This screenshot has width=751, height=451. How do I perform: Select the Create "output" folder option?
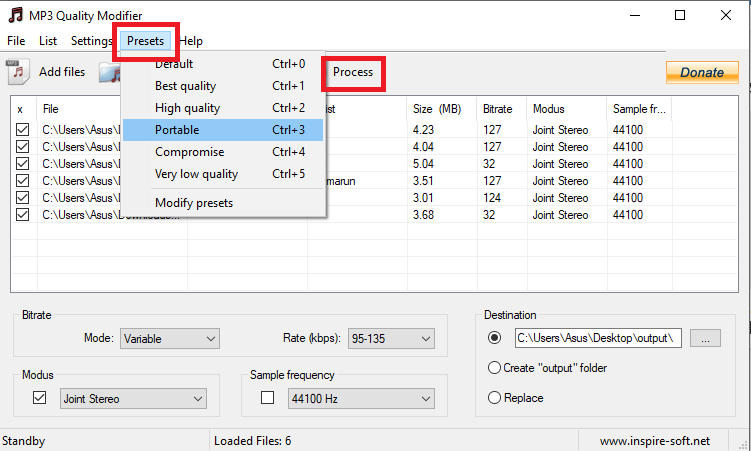tap(547, 368)
